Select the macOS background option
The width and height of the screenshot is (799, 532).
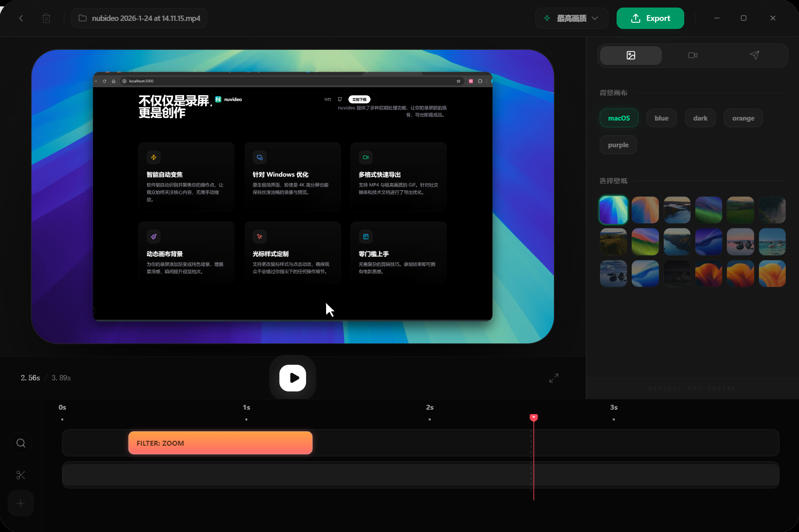[618, 118]
